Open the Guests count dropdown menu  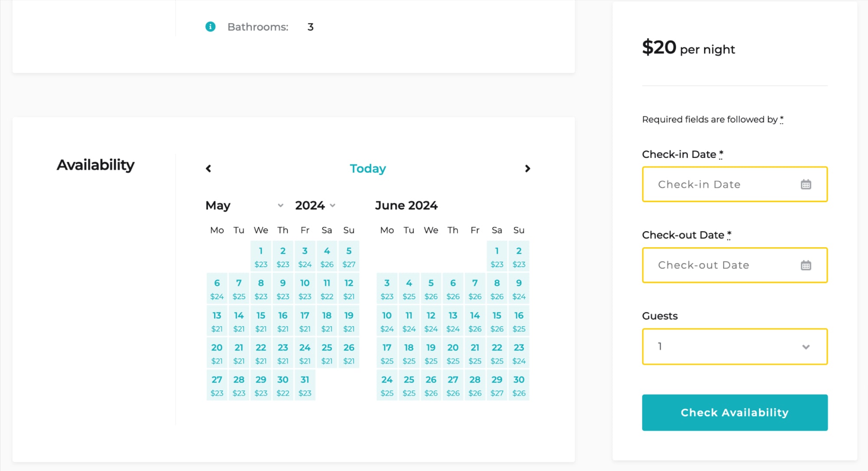click(x=734, y=347)
